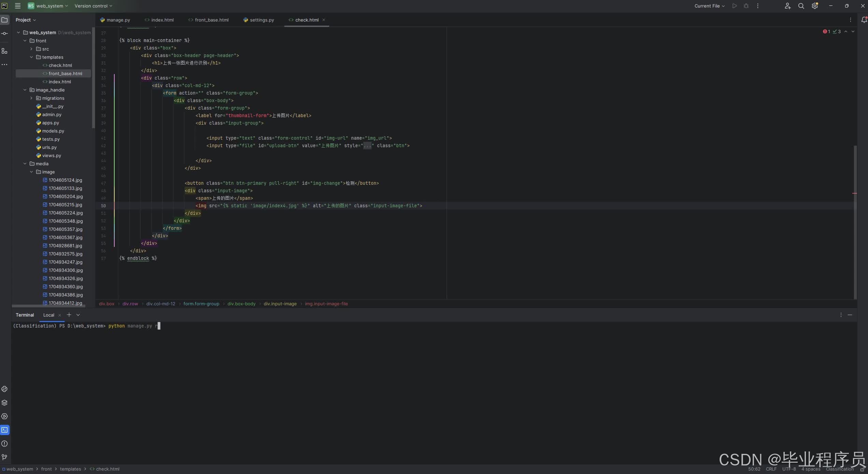Screen dimensions: 868x474
Task: Open IDE settings gear icon
Action: pos(815,6)
